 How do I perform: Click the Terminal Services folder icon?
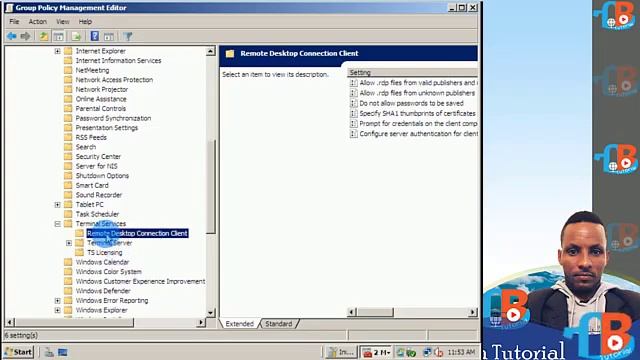[68, 224]
